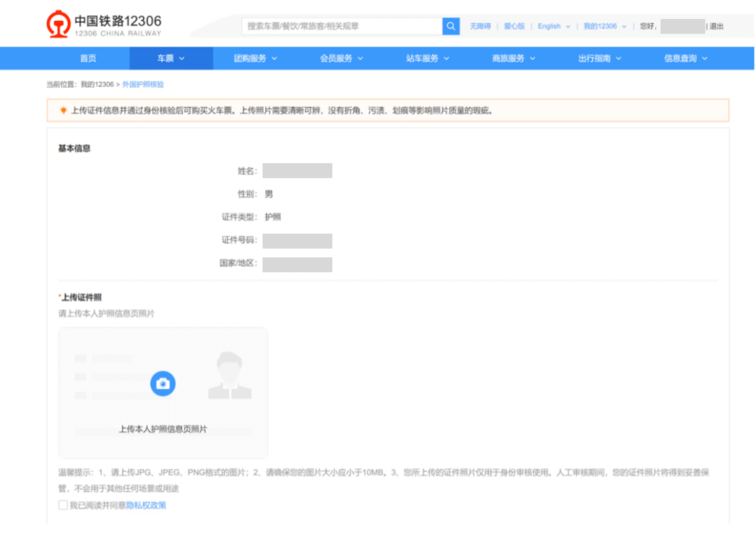The image size is (756, 533).
Task: Expand the 团购服务 navigation menu
Action: click(x=255, y=59)
